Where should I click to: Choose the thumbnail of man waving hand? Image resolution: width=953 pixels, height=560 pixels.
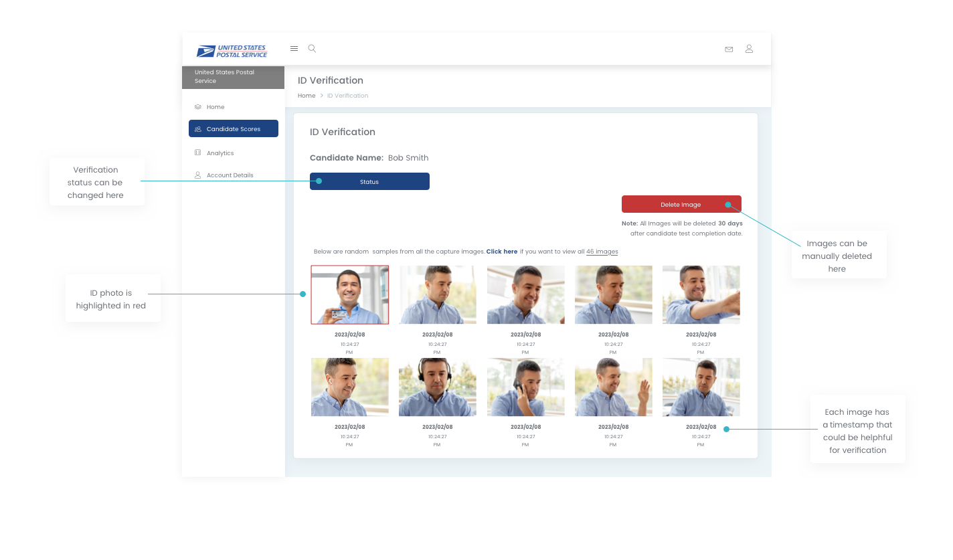click(x=613, y=387)
